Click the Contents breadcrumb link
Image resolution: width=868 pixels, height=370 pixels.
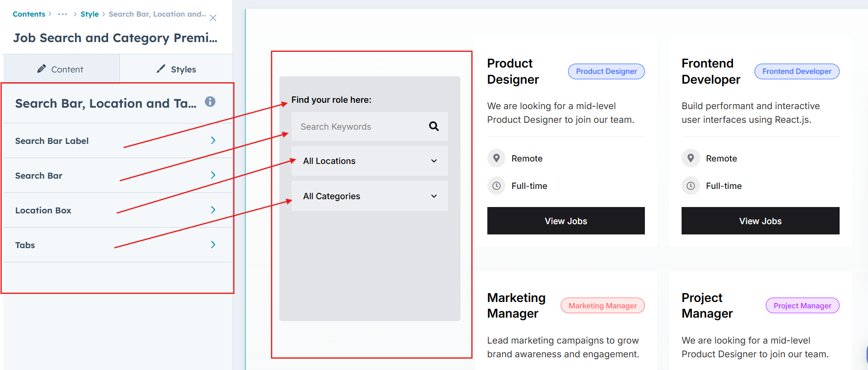pos(29,14)
